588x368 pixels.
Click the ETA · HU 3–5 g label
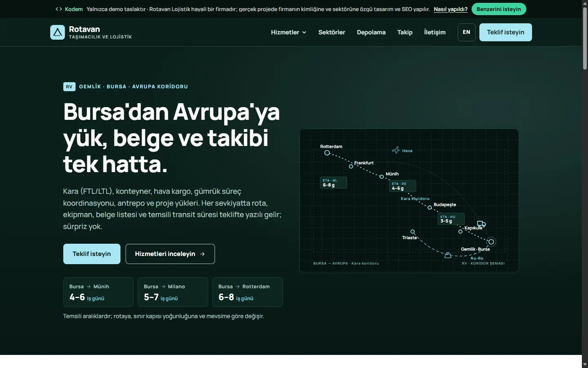click(451, 219)
